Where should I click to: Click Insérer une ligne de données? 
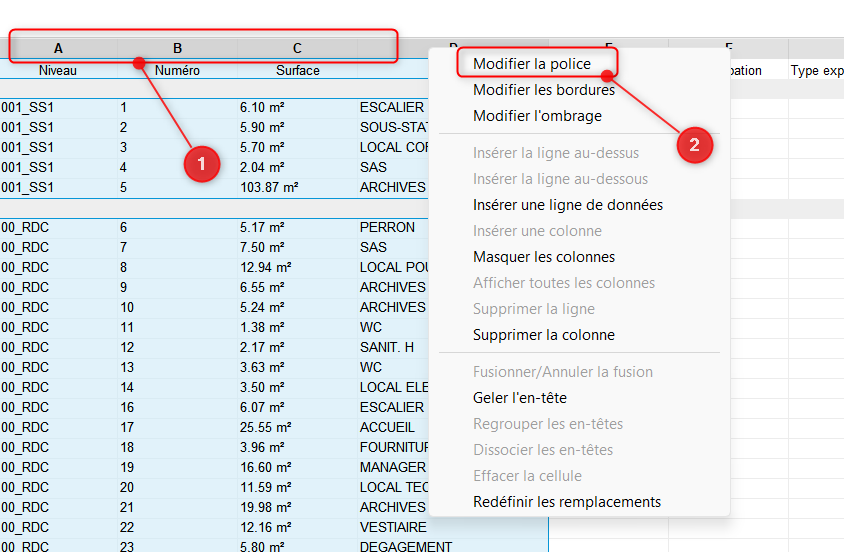tap(568, 205)
